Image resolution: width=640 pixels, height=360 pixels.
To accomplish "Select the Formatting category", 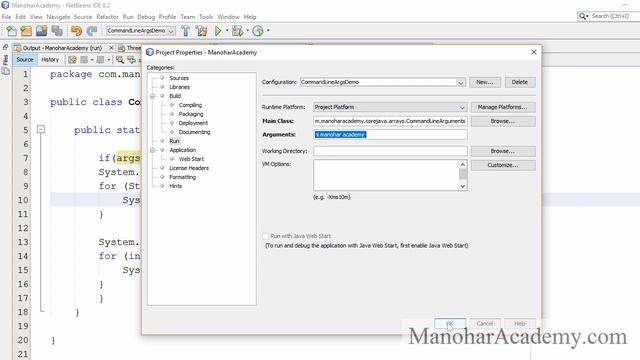I will (182, 177).
